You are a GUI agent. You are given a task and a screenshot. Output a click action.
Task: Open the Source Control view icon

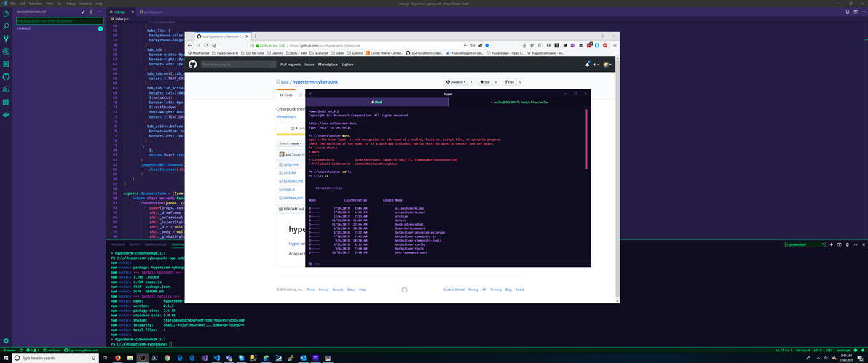point(6,39)
